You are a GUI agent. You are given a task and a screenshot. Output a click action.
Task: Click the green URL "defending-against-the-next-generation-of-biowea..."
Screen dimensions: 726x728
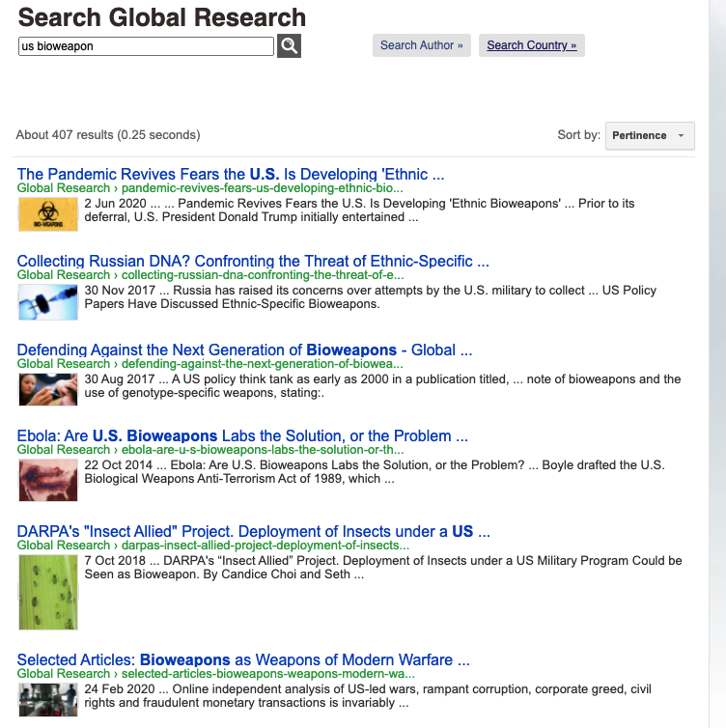263,364
